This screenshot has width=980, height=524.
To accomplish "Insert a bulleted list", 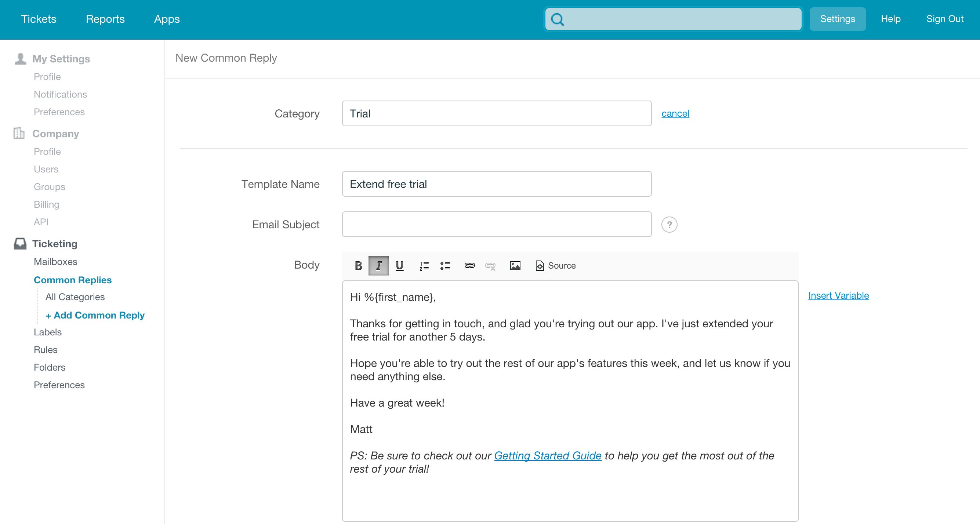I will (445, 265).
